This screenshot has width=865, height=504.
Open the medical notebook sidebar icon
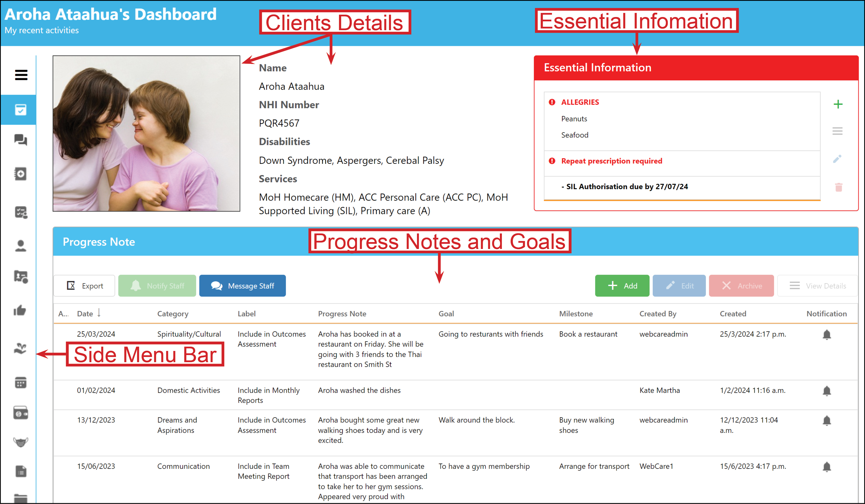20,174
